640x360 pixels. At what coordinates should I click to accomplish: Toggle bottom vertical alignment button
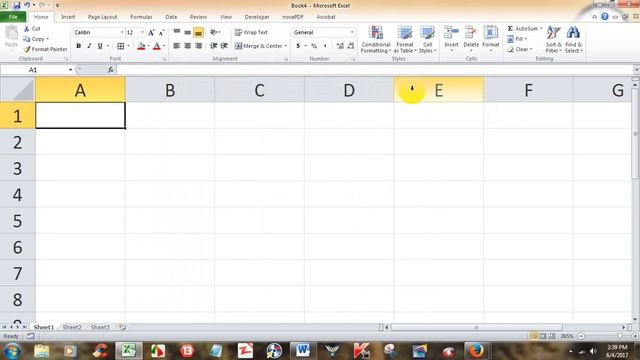click(198, 32)
